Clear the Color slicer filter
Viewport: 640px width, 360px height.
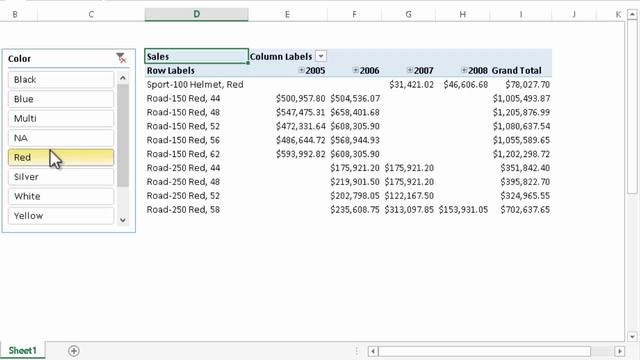(121, 58)
